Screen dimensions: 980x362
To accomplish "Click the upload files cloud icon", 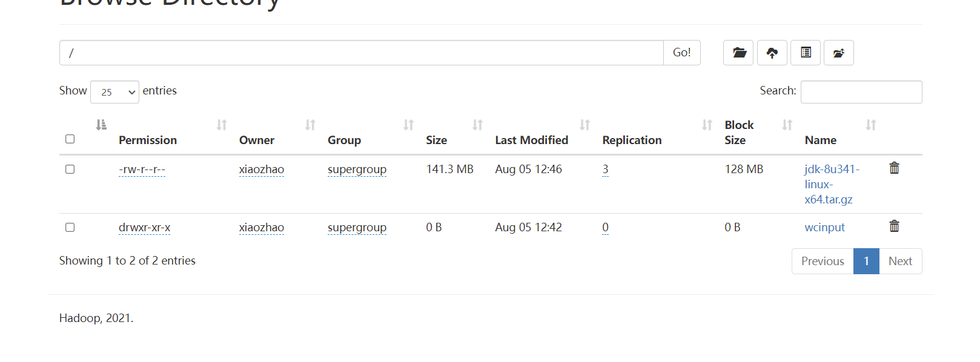I will coord(772,53).
